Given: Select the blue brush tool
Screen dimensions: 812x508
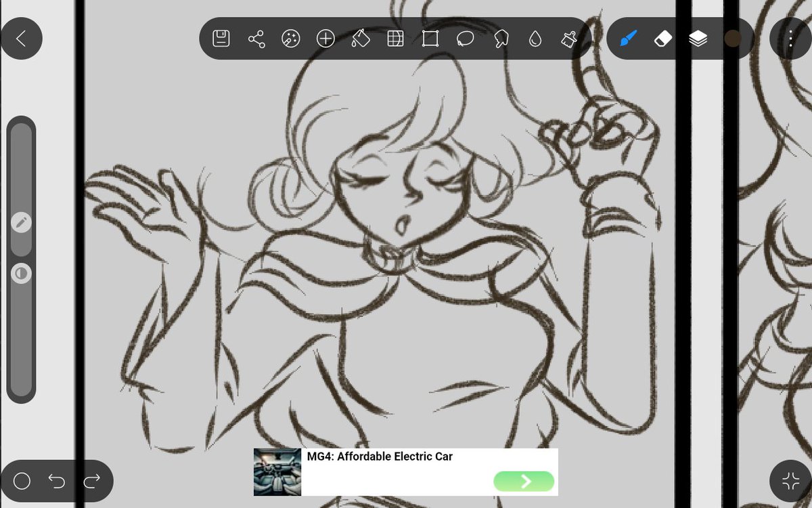Looking at the screenshot, I should click(629, 39).
